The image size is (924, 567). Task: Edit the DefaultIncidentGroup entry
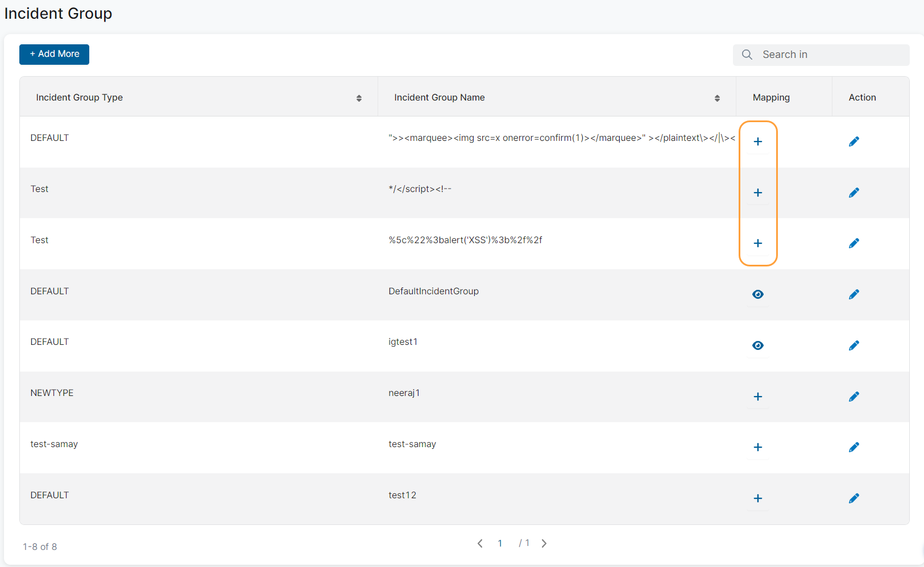[854, 294]
